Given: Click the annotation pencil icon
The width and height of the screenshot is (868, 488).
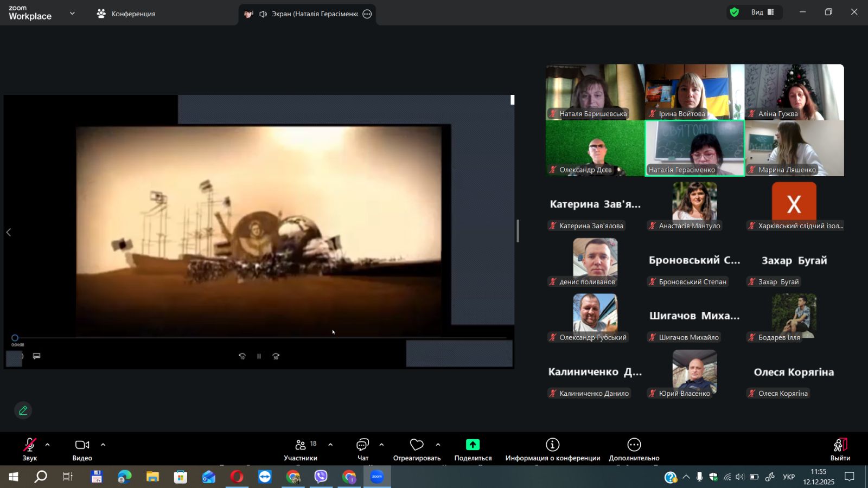Looking at the screenshot, I should point(23,410).
